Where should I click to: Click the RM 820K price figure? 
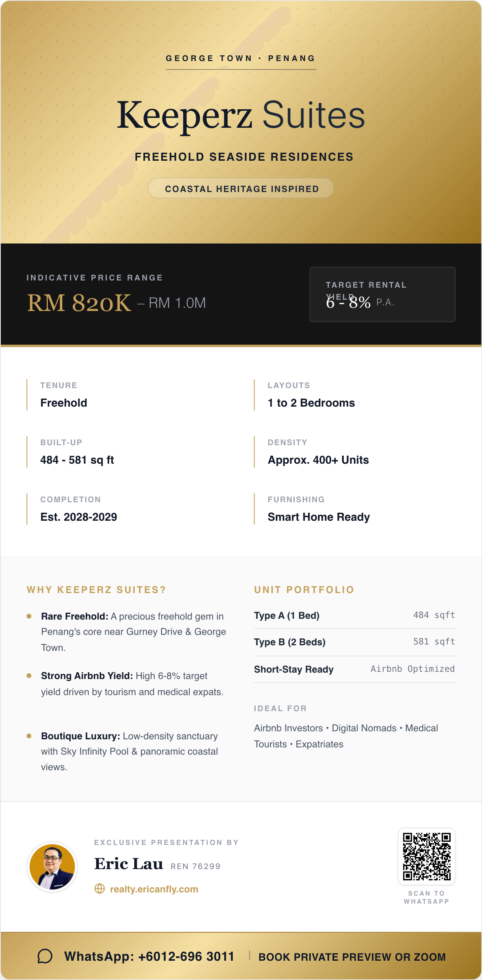79,303
